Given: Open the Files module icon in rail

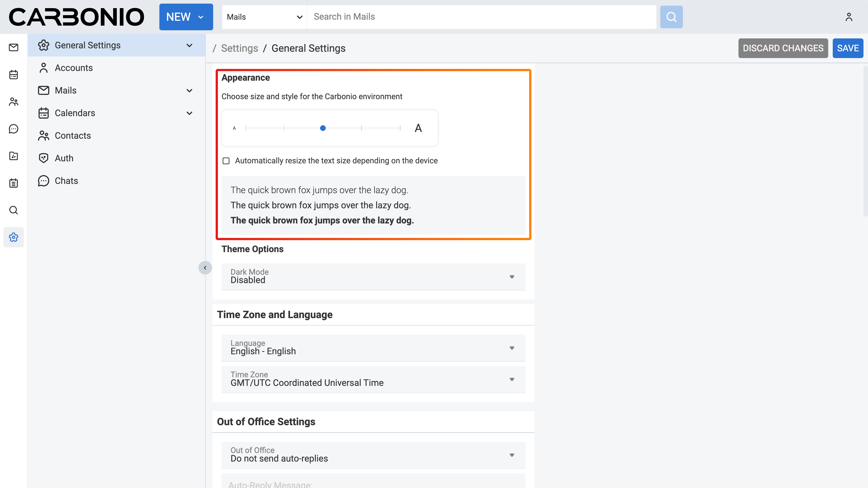Looking at the screenshot, I should [x=14, y=156].
